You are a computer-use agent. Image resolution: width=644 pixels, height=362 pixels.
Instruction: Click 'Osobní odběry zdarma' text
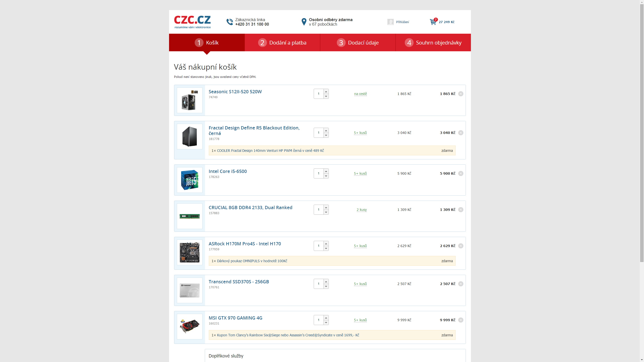pos(331,20)
